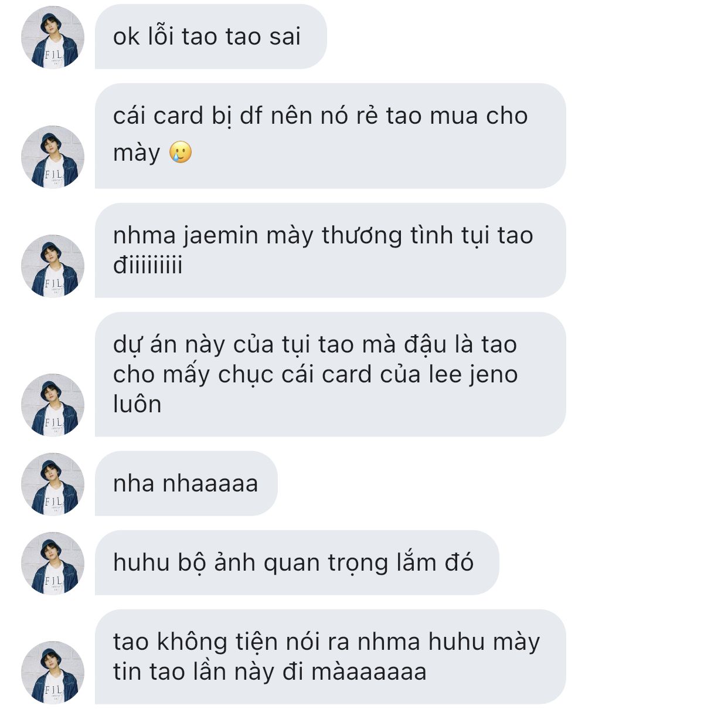This screenshot has width=728, height=712.
Task: Tap the avatar next to 'cái card bị df' message
Action: (x=53, y=157)
